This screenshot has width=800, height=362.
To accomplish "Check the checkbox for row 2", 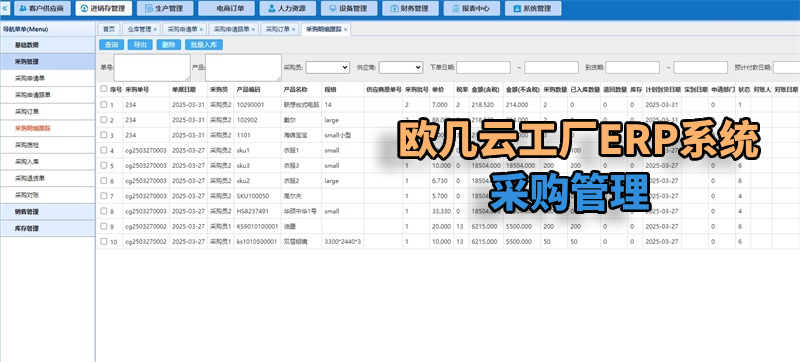I will pos(104,120).
